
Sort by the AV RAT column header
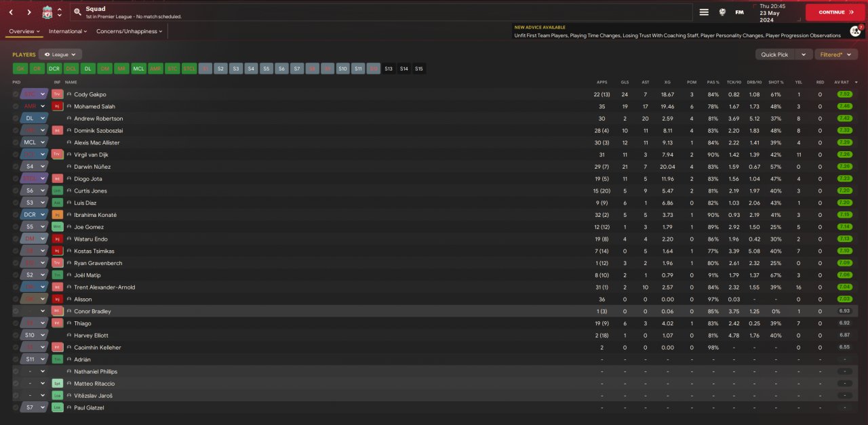point(842,82)
